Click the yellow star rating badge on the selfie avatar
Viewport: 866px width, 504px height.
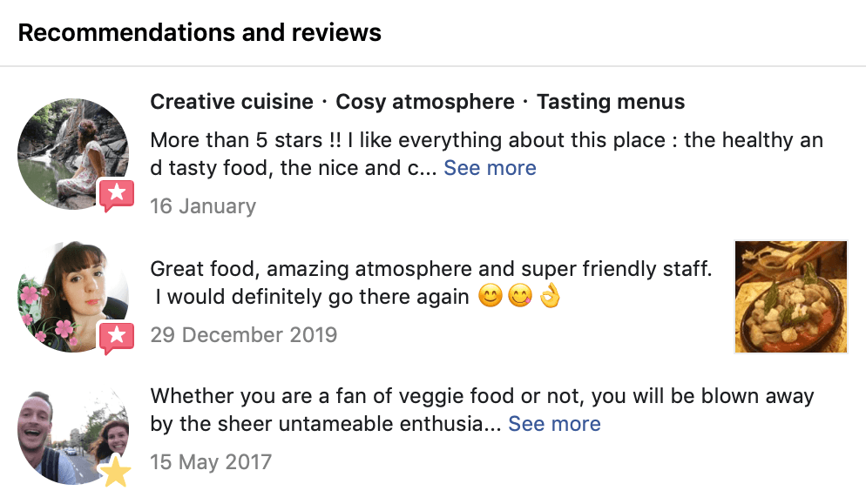click(115, 473)
